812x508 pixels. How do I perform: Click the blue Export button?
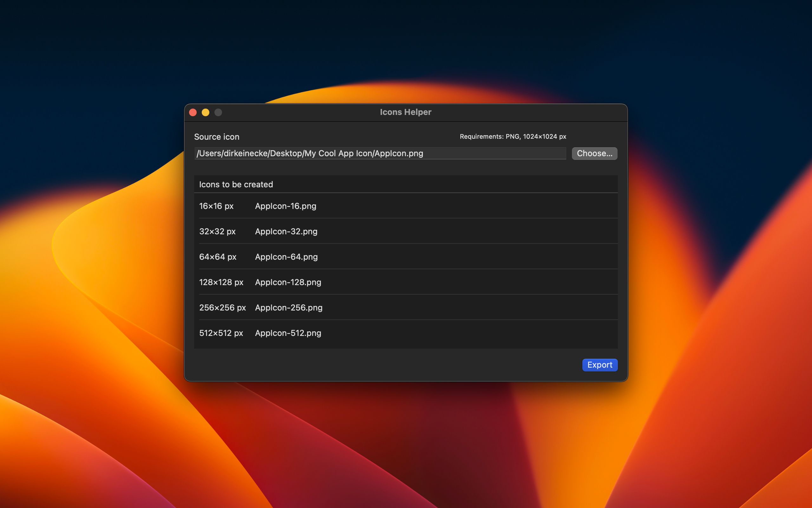pos(599,365)
